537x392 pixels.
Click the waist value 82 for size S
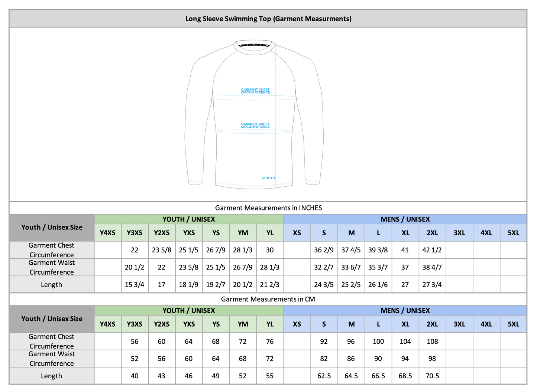pos(324,359)
